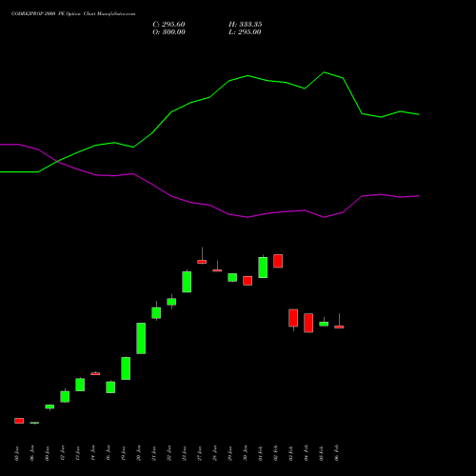Click the GODREJPROP PE Option chart title
The height and width of the screenshot is (476, 476).
[x=73, y=14]
